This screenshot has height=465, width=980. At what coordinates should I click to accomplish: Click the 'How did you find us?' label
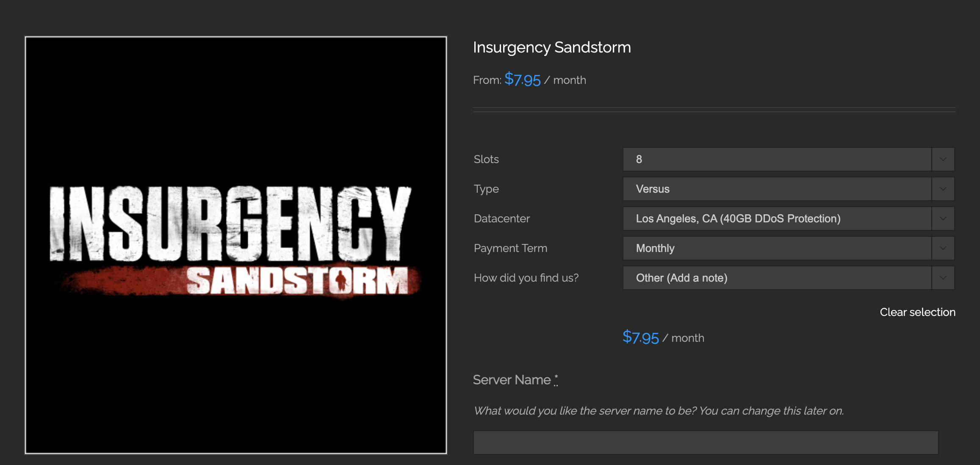(x=526, y=278)
